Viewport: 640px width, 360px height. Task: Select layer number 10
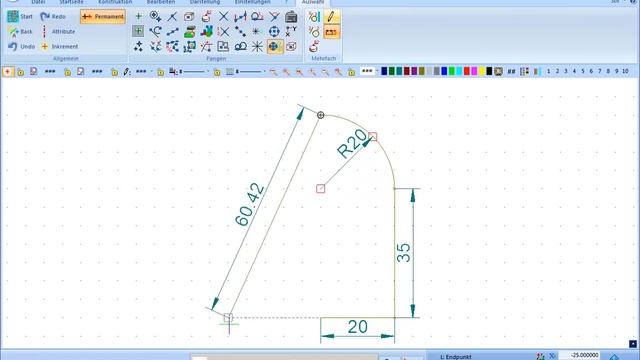coord(625,71)
